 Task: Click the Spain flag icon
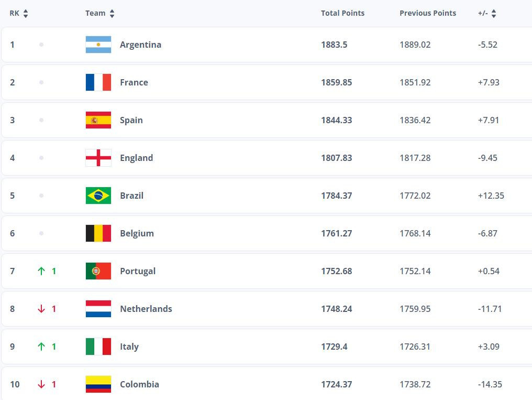point(98,120)
